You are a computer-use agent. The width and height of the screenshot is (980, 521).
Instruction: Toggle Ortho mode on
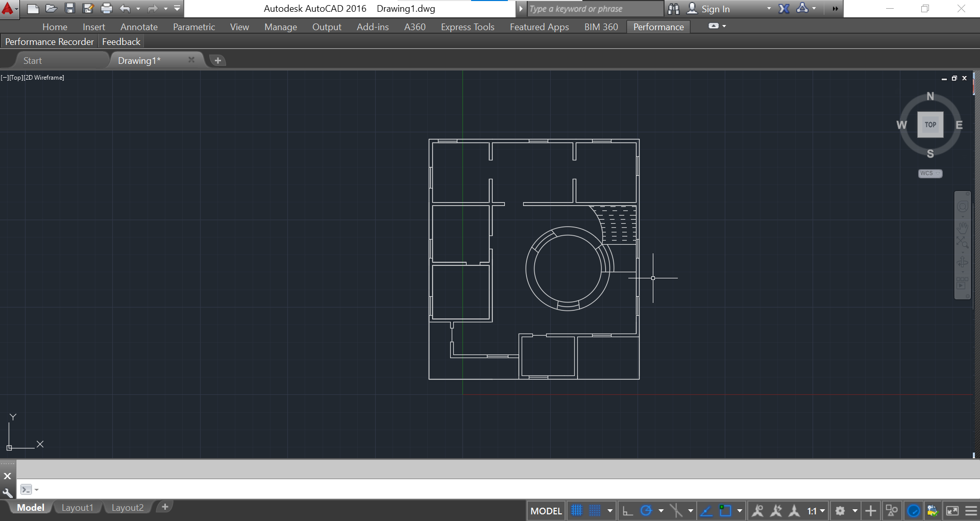(x=628, y=510)
